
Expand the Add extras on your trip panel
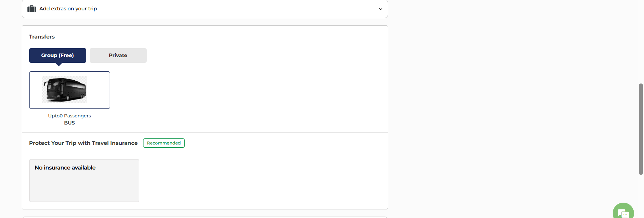coord(68,9)
